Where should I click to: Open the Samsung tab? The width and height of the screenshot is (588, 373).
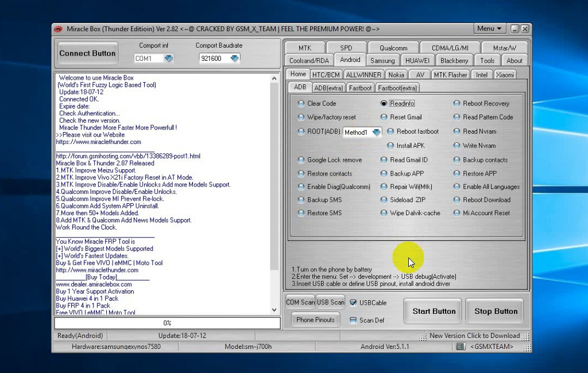tap(382, 60)
